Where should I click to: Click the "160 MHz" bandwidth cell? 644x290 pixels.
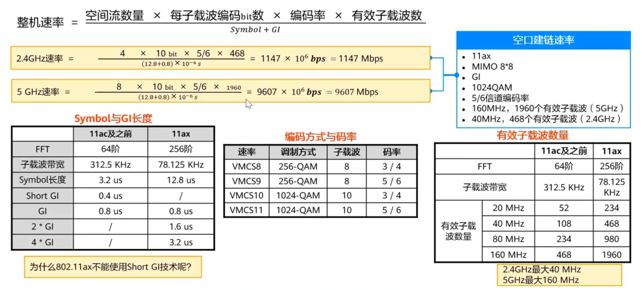pyautogui.click(x=508, y=255)
